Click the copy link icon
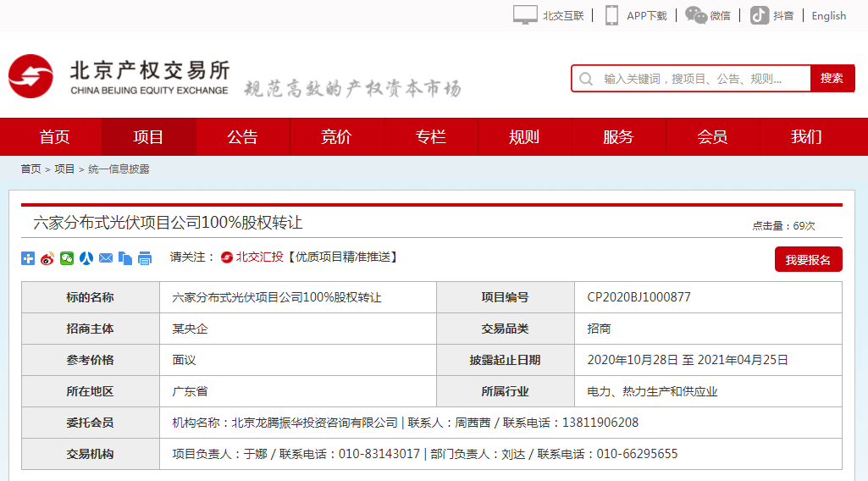This screenshot has height=481, width=868. pyautogui.click(x=125, y=258)
